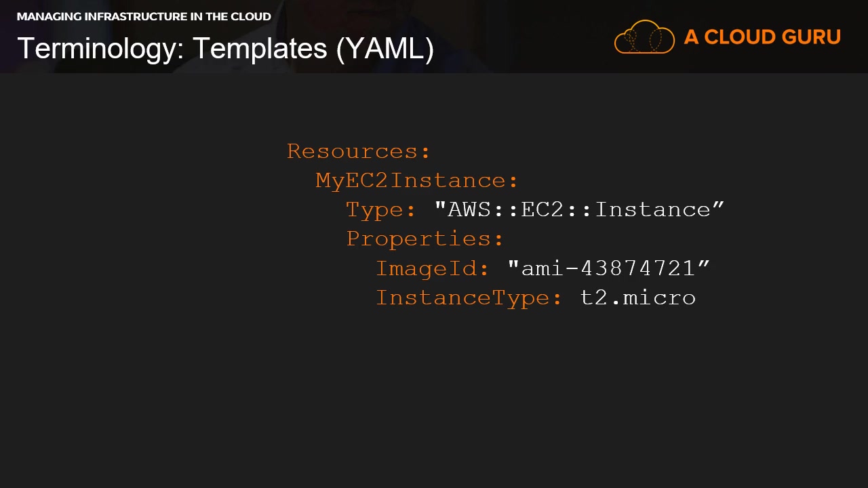Click the AWS prefix in the Type value
Screen dimensions: 868x488
pyautogui.click(x=469, y=209)
